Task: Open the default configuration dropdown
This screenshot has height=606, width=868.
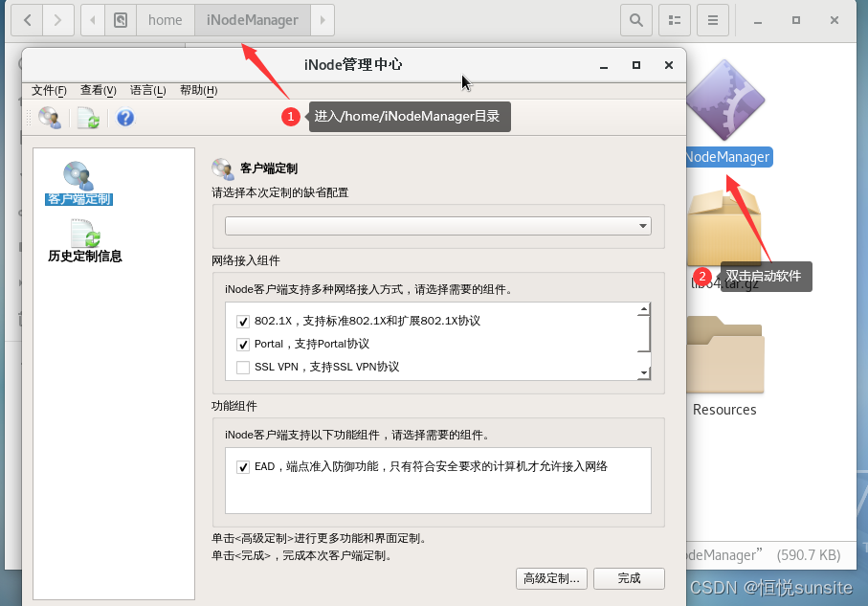Action: (643, 226)
